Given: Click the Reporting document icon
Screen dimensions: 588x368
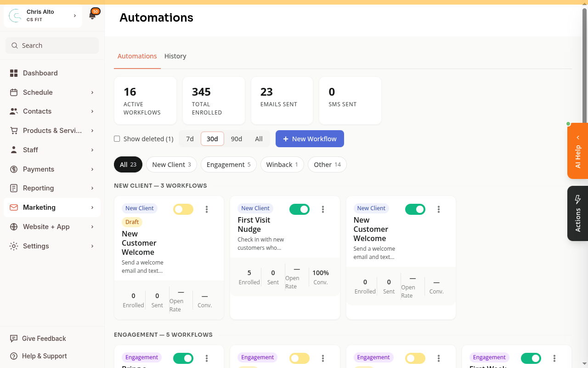Looking at the screenshot, I should 14,188.
